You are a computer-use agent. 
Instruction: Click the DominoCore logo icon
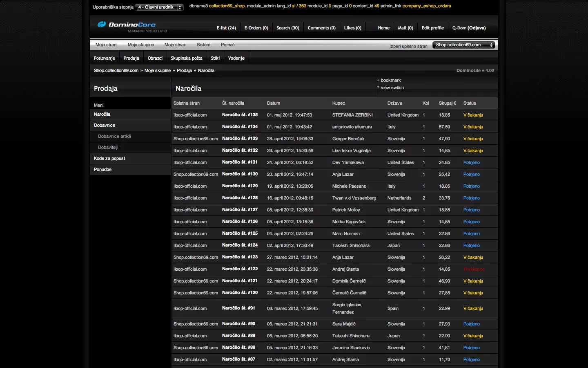point(102,25)
